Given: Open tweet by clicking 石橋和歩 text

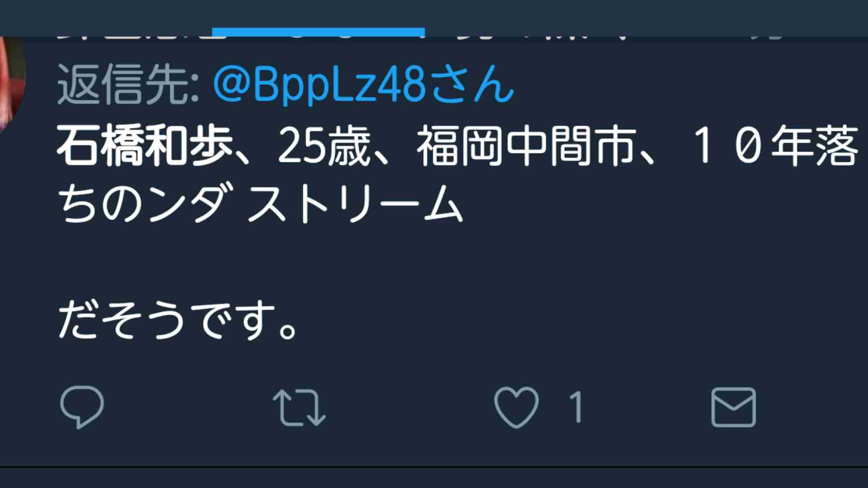Looking at the screenshot, I should [x=145, y=146].
